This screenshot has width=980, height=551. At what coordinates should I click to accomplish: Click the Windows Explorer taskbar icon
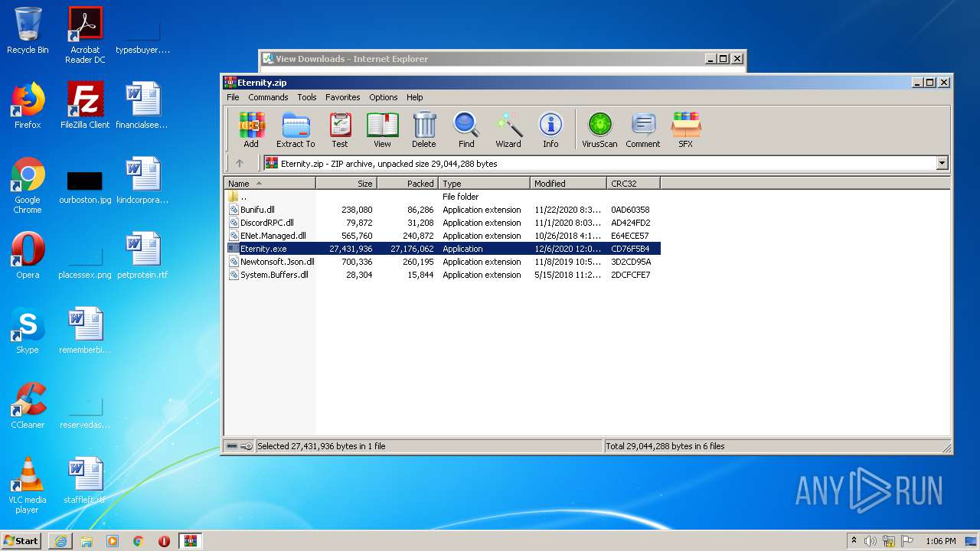coord(87,541)
